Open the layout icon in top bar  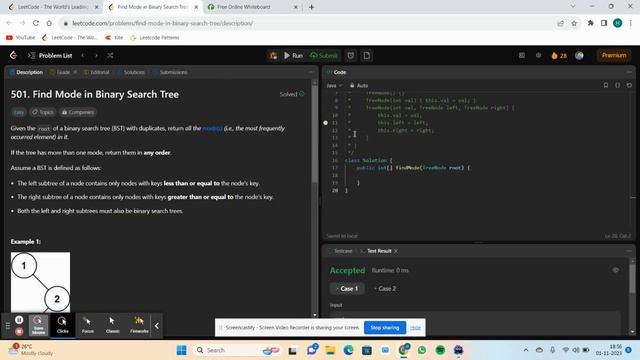point(522,56)
